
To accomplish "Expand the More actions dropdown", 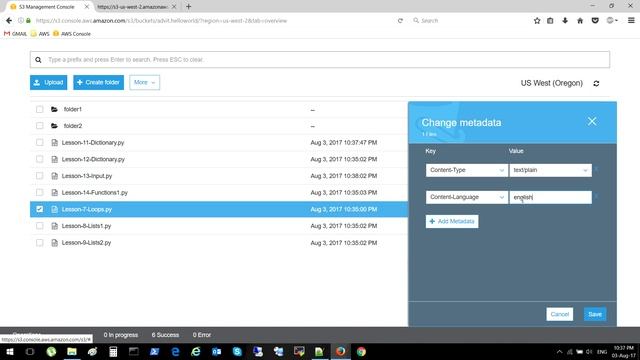I will coord(144,82).
